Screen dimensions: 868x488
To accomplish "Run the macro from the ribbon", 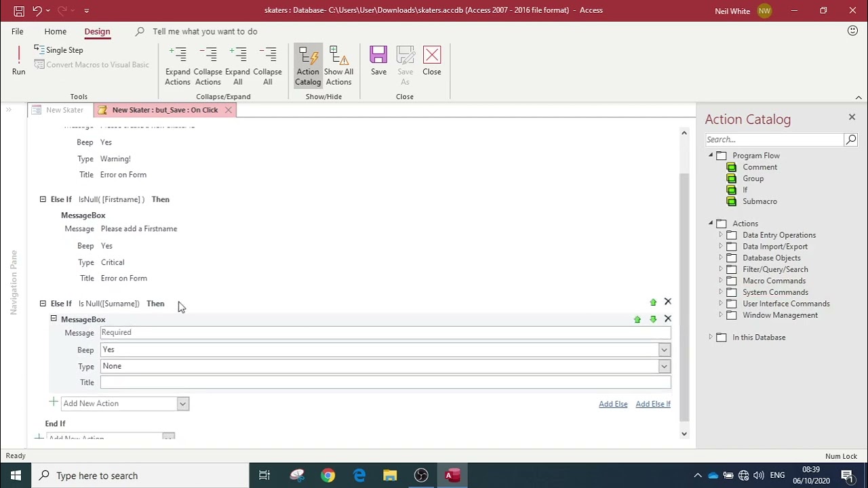I will pyautogui.click(x=18, y=61).
